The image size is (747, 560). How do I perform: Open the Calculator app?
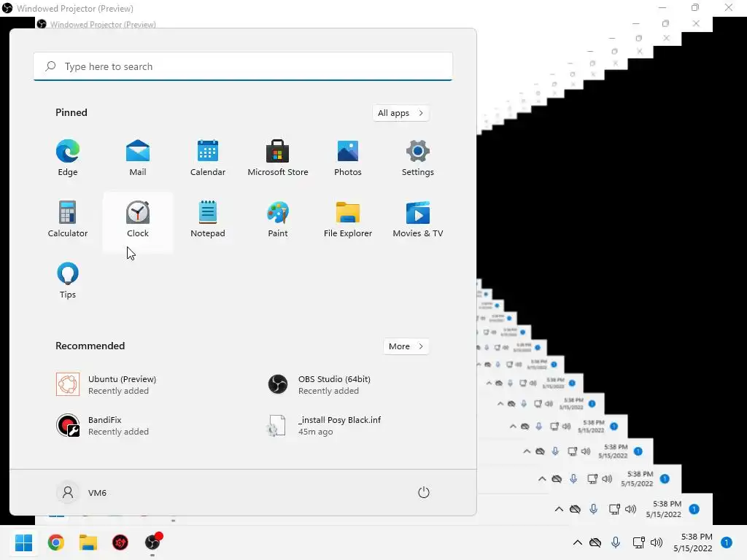click(68, 219)
